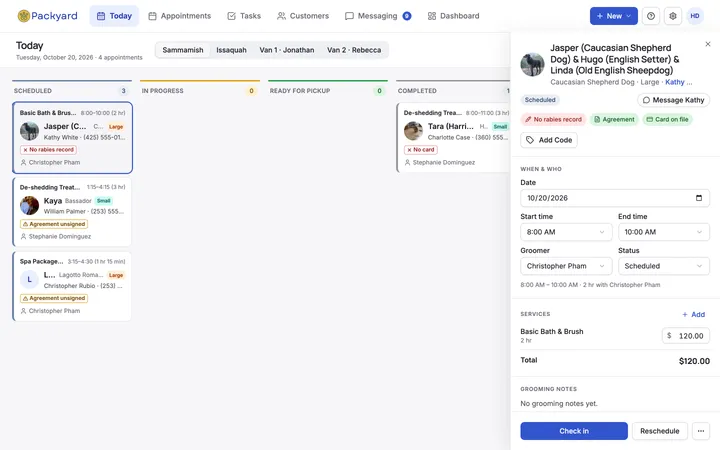
Task: Click "No grooming notes yet." text
Action: click(559, 404)
